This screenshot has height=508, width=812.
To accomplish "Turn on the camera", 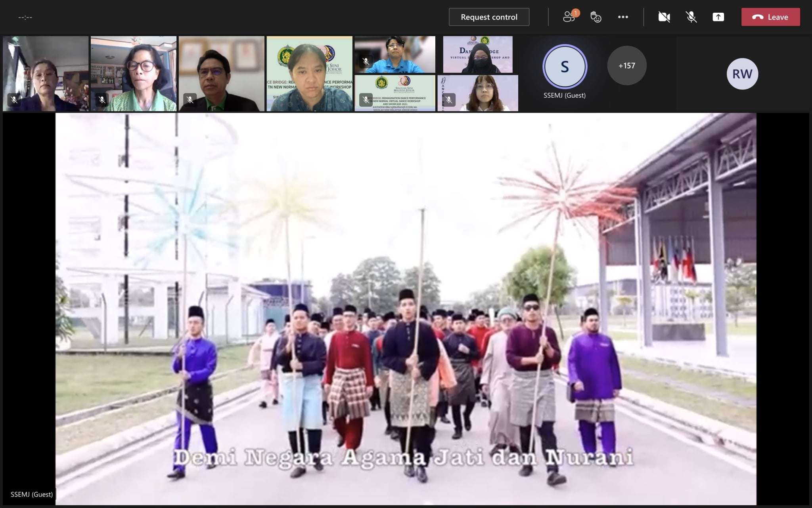I will 664,17.
